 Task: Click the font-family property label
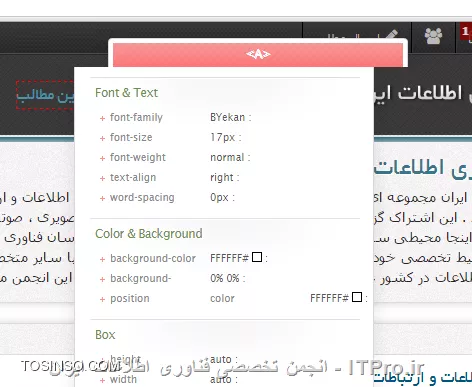(136, 117)
